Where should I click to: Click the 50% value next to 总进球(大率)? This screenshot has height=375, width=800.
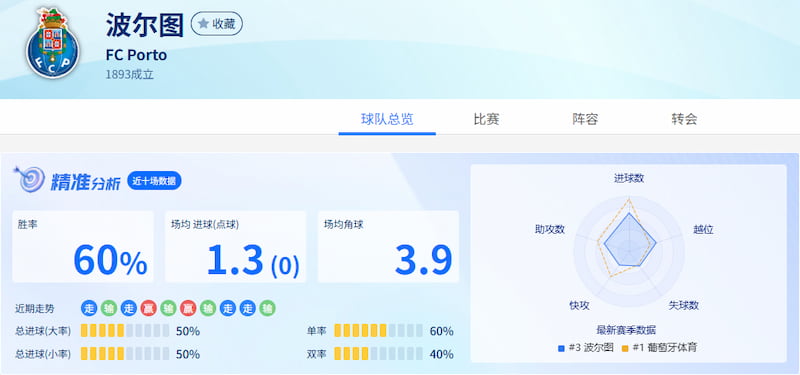pyautogui.click(x=188, y=332)
